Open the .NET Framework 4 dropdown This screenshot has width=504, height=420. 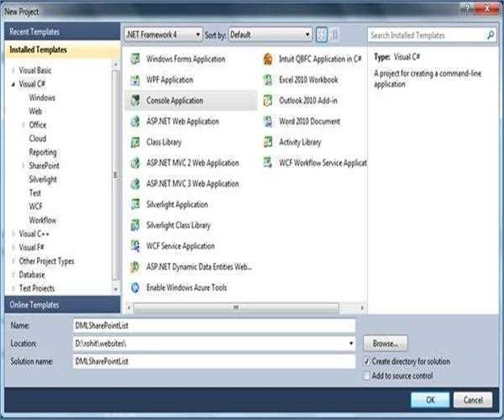click(163, 35)
